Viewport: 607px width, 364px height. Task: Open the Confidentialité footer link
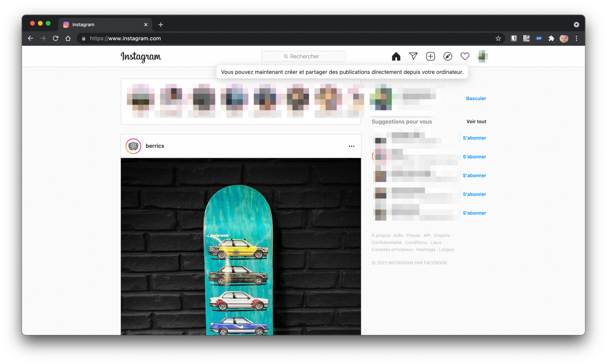pyautogui.click(x=386, y=242)
